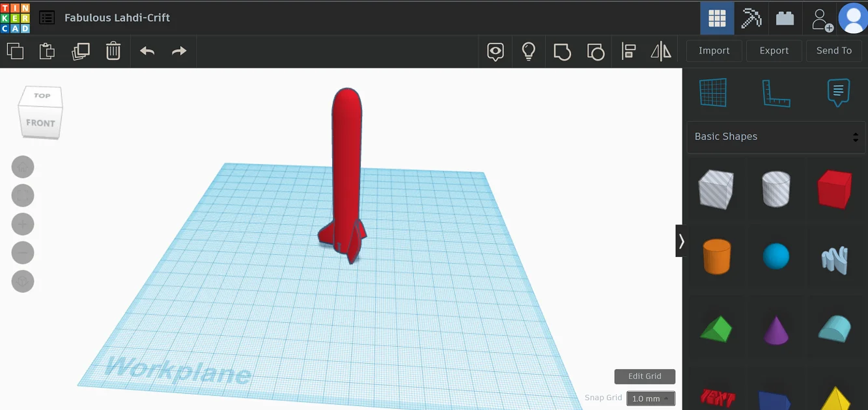Redo the last action
The width and height of the screenshot is (868, 410).
(x=179, y=51)
